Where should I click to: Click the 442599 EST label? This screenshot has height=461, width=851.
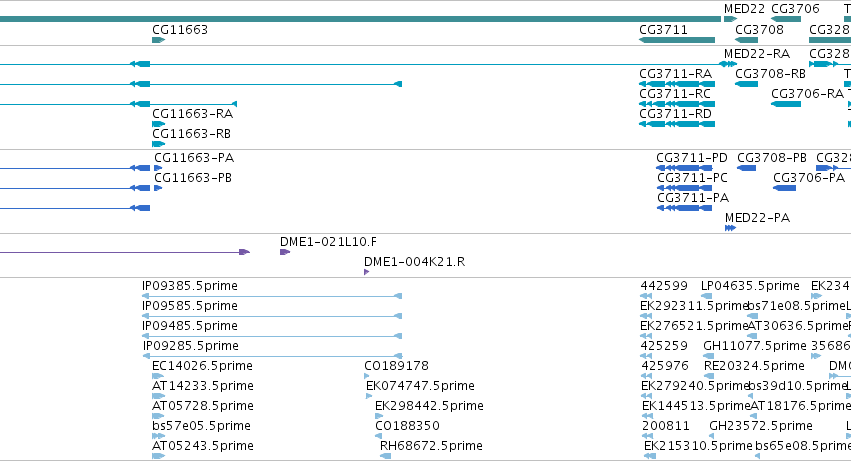pyautogui.click(x=664, y=286)
